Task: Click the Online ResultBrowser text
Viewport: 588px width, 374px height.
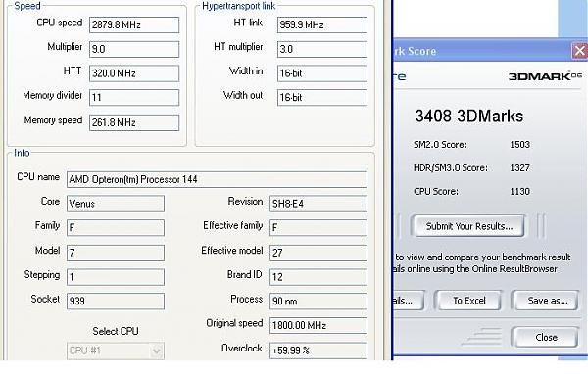Action: coord(514,269)
